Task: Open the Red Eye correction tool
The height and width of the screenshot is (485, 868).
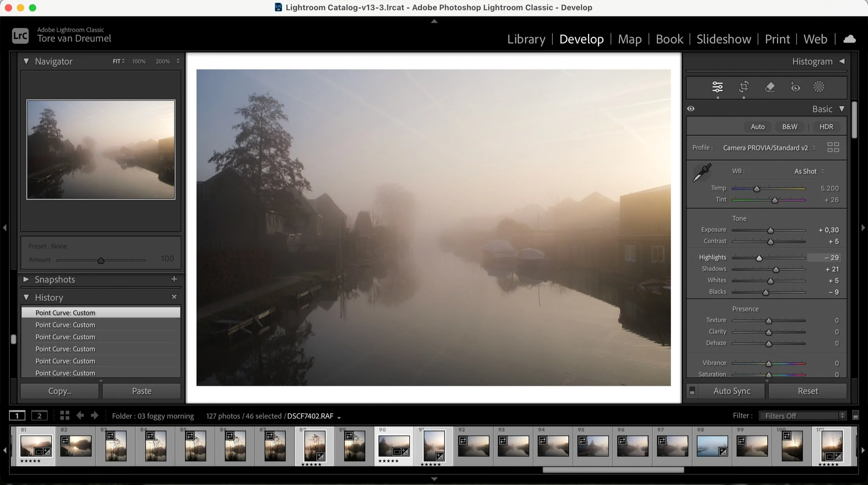Action: [795, 87]
